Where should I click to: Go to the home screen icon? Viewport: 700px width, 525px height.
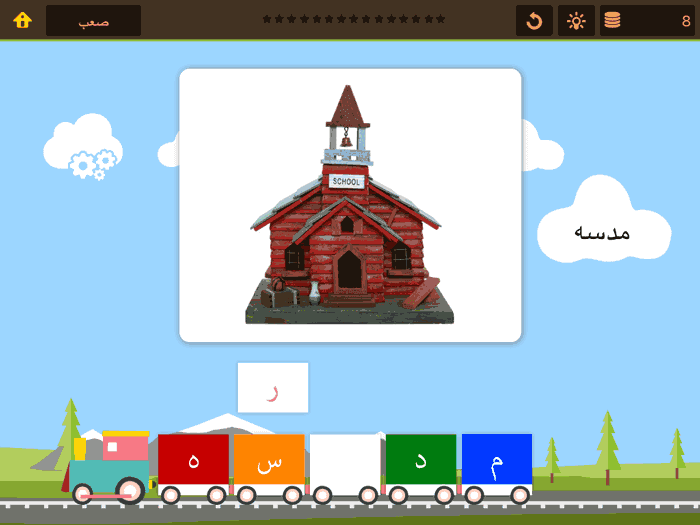[22, 20]
